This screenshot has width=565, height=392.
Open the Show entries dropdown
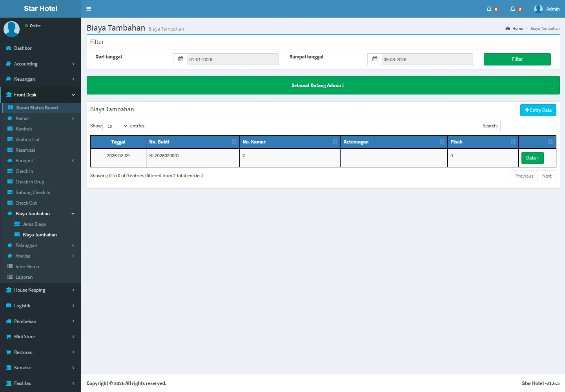point(116,126)
